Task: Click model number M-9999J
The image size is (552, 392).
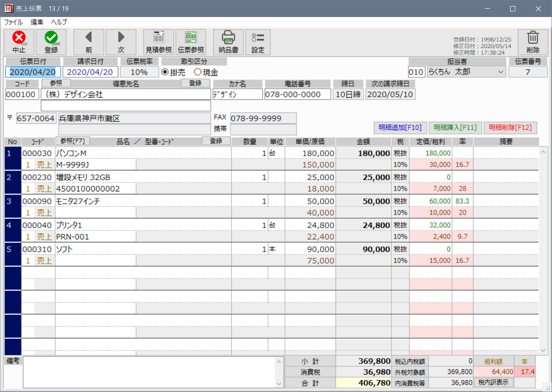Action: (x=73, y=165)
